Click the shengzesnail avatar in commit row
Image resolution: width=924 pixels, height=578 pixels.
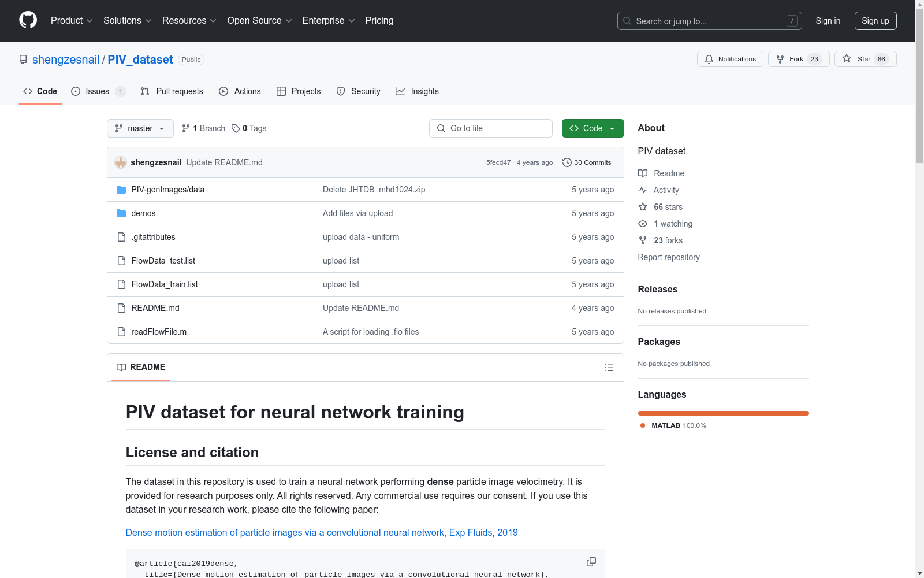tap(121, 162)
